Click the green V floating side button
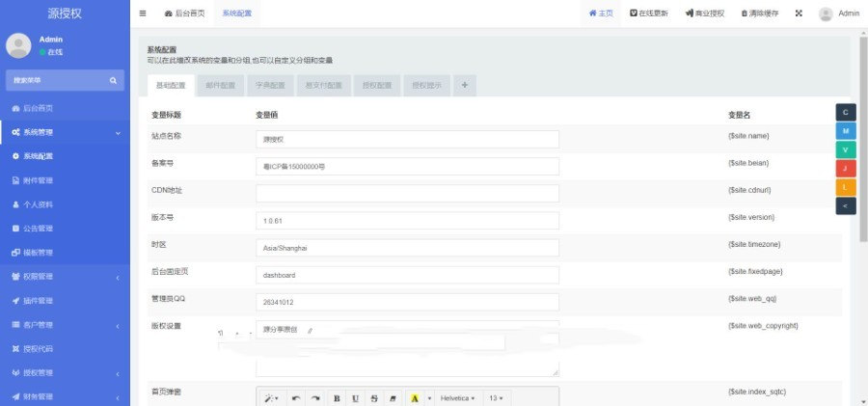The height and width of the screenshot is (406, 868). [846, 149]
